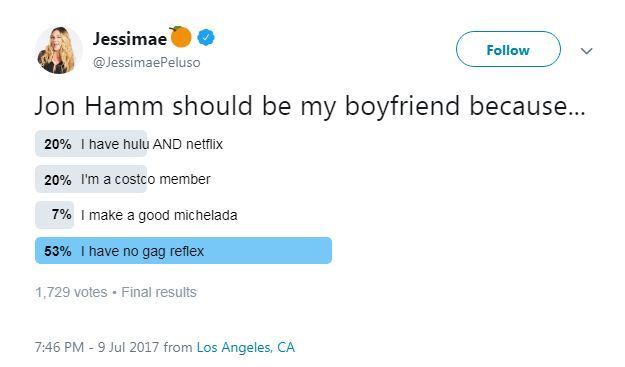Click the 7% poll result bar
Screen dimensions: 625x367
click(55, 215)
